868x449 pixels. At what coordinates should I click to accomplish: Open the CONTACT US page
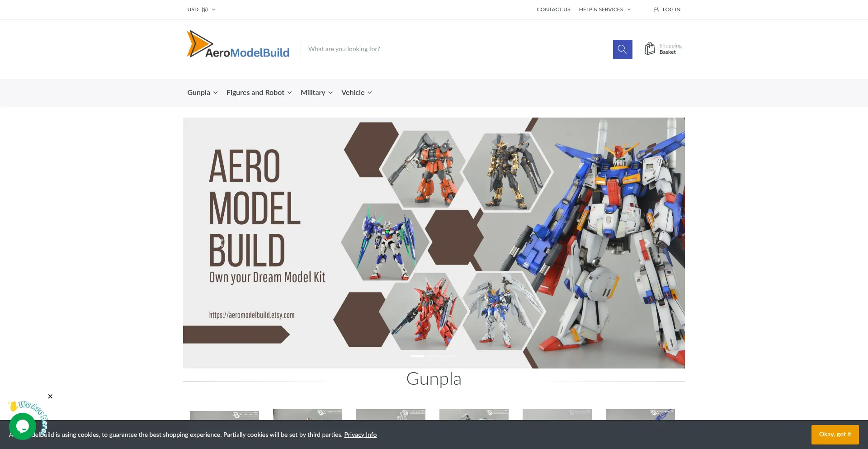(x=553, y=9)
